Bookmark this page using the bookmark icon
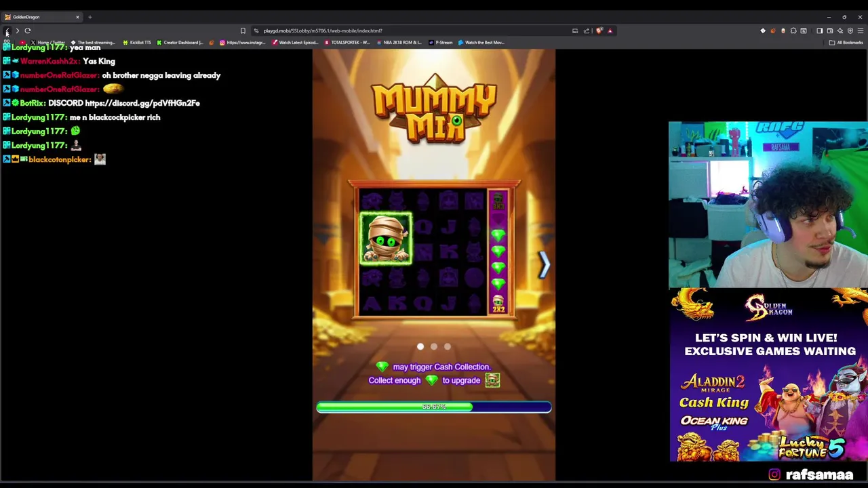Image resolution: width=868 pixels, height=488 pixels. tap(243, 30)
